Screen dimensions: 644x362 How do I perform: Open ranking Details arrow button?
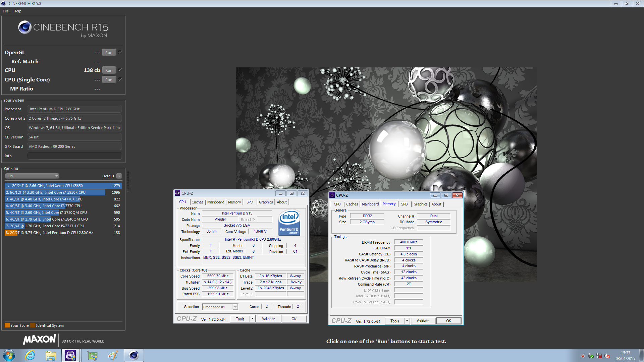[119, 176]
